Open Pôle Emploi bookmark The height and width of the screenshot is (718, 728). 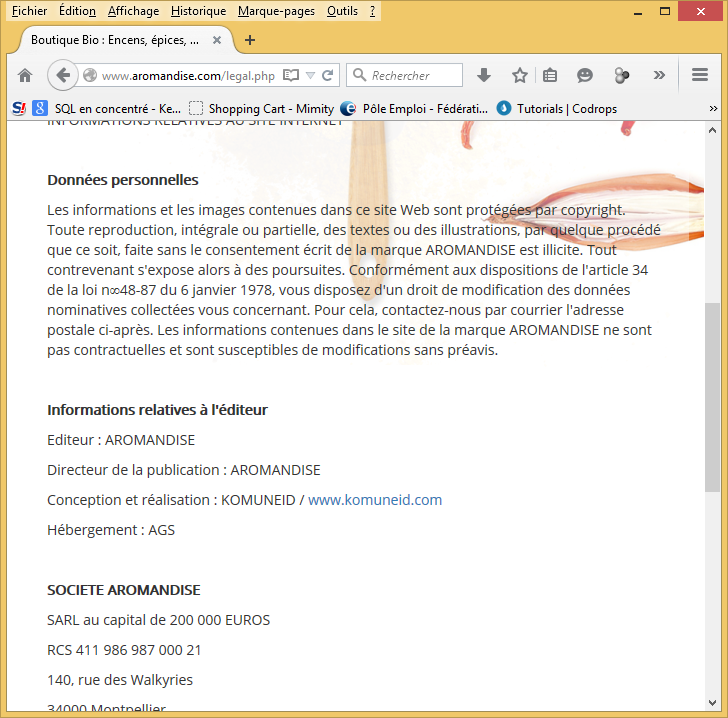(x=414, y=109)
